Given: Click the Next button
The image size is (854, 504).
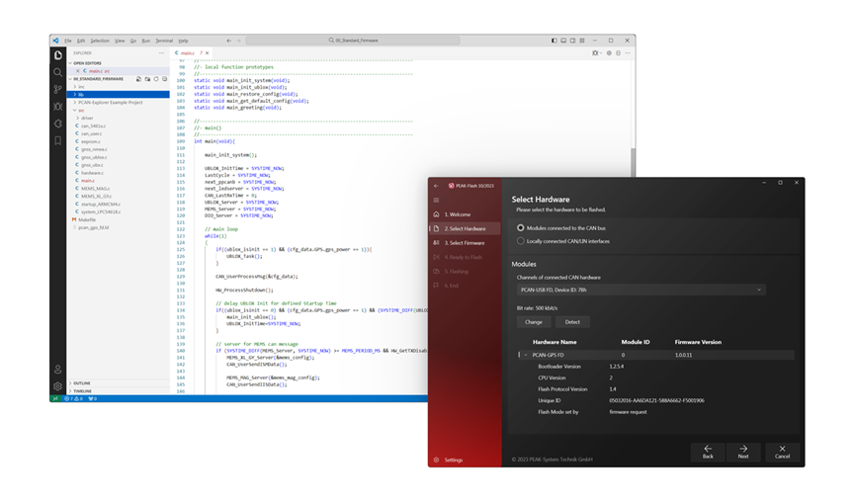Looking at the screenshot, I should coord(742,452).
